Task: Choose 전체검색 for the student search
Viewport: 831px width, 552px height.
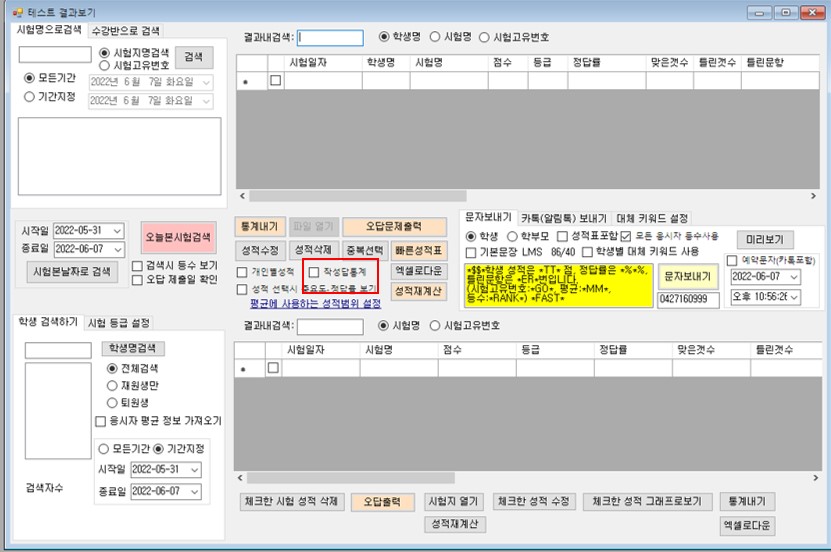Action: tap(112, 368)
